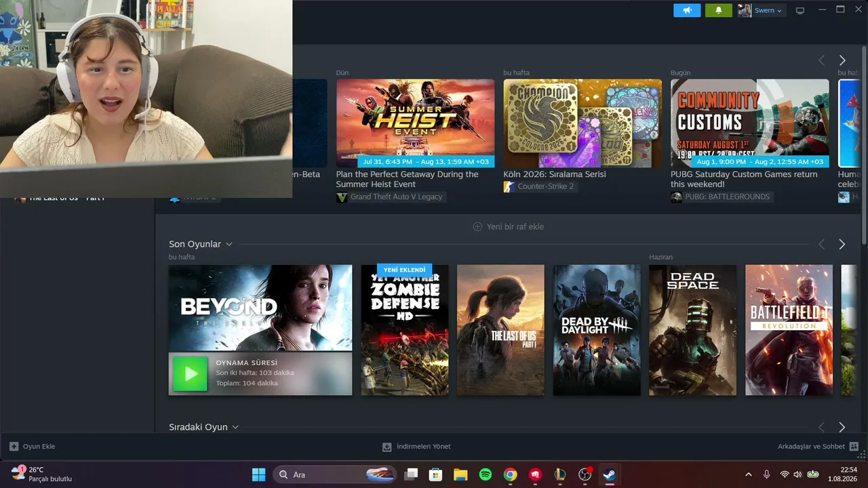Open 'İndirmeleri Yönet' downloads manager
The height and width of the screenshot is (488, 868).
pos(416,447)
